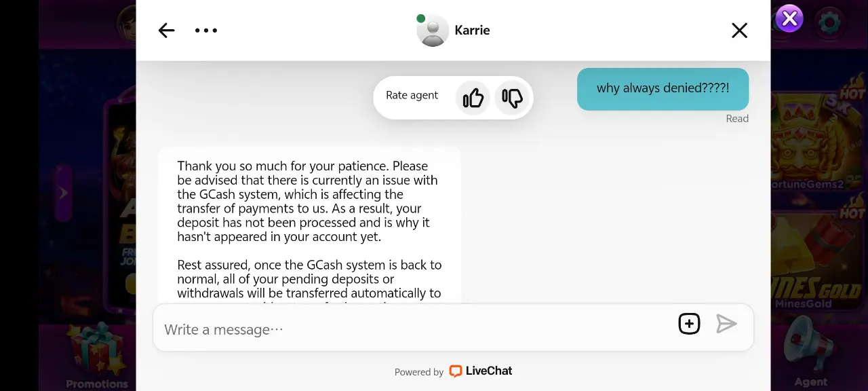
Task: Click the agent's GCash reply message
Action: point(309,225)
